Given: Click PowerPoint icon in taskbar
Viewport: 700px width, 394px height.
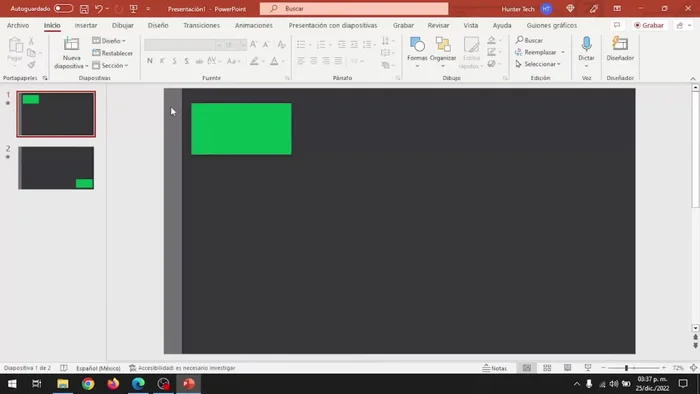Looking at the screenshot, I should pos(188,384).
